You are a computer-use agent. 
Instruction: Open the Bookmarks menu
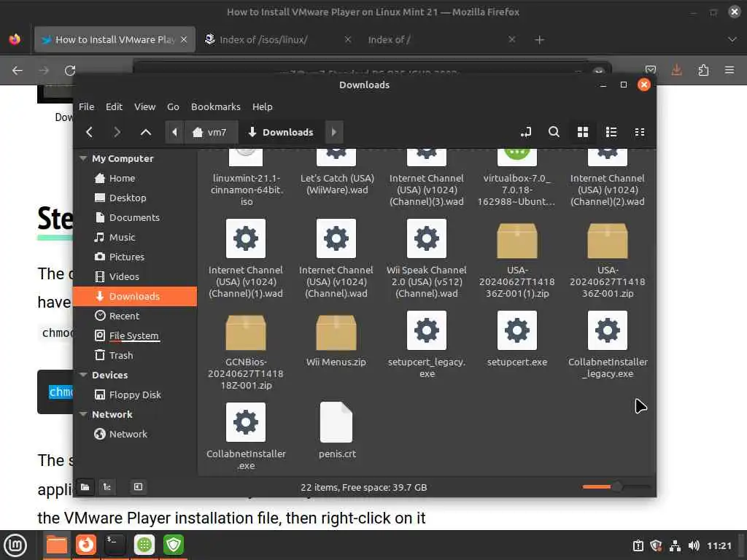point(216,106)
